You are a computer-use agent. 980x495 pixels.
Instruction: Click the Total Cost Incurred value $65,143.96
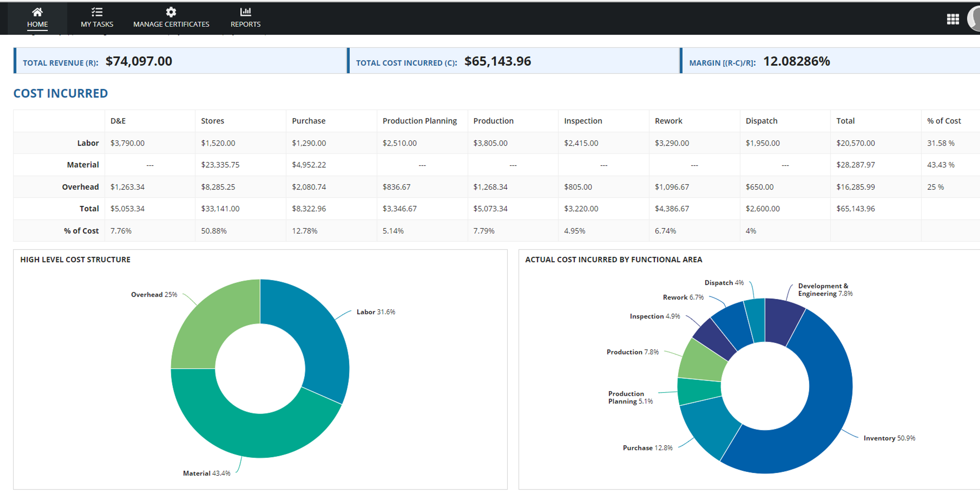tap(498, 61)
